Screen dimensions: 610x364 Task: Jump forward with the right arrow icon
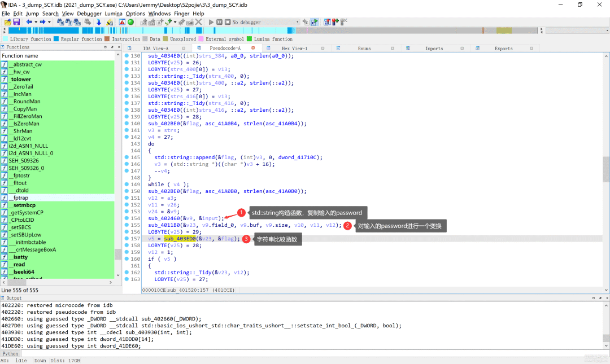pos(42,22)
